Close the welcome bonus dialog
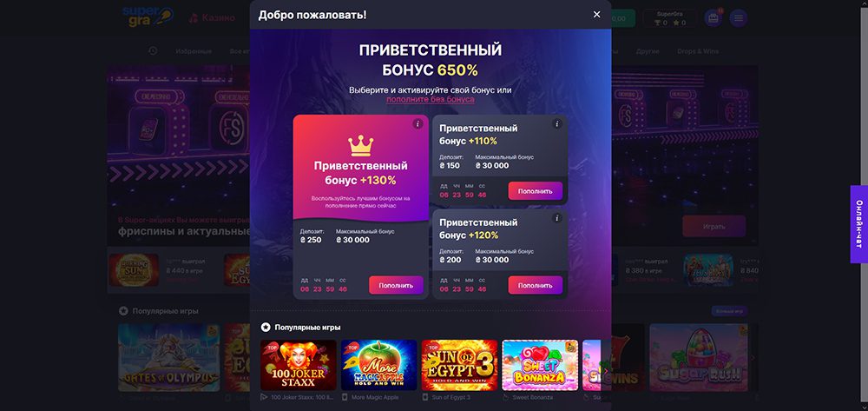Screen dimensions: 868x411 pyautogui.click(x=596, y=15)
